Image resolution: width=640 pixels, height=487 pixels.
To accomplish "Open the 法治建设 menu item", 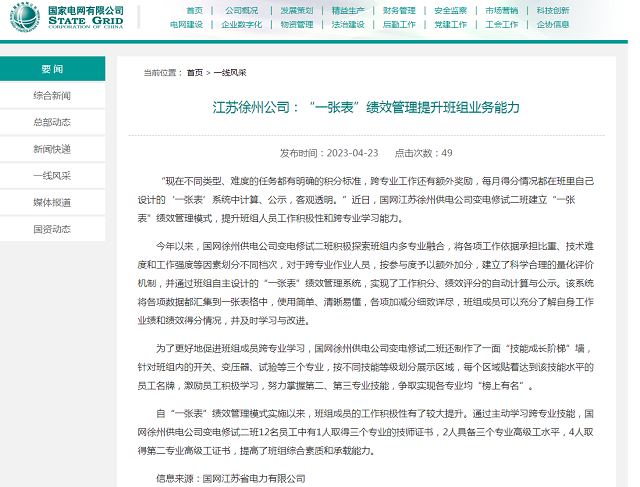I will [x=348, y=24].
